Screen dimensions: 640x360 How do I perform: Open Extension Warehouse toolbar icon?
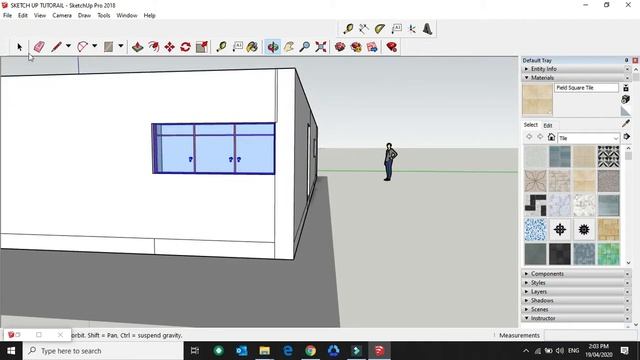coord(356,47)
